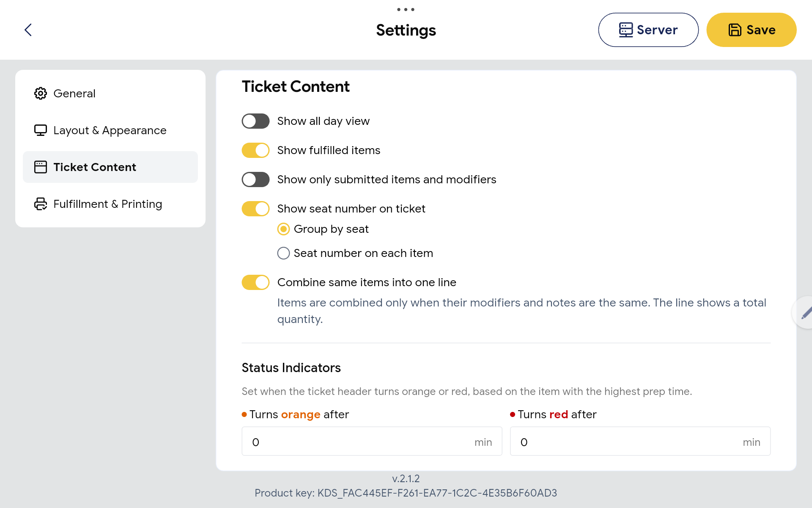
Task: Toggle Show seat number on ticket
Action: (255, 209)
